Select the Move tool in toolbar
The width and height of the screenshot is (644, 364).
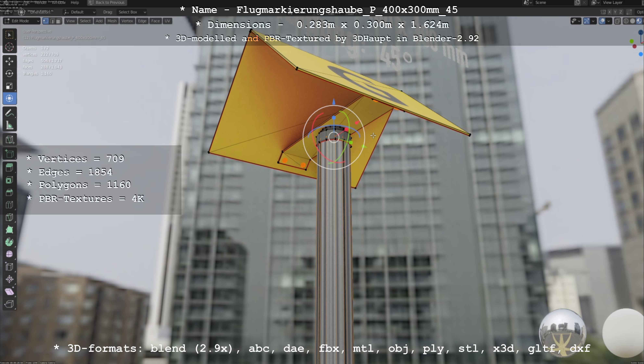pyautogui.click(x=9, y=61)
